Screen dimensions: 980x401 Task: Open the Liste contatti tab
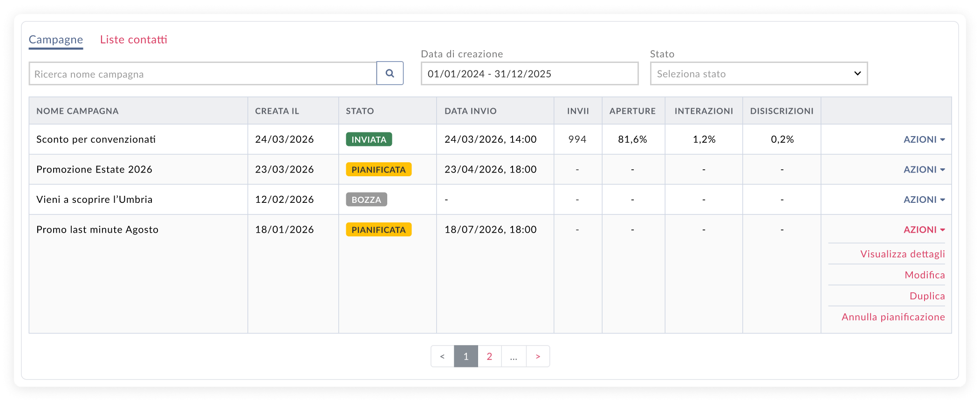[x=134, y=40]
